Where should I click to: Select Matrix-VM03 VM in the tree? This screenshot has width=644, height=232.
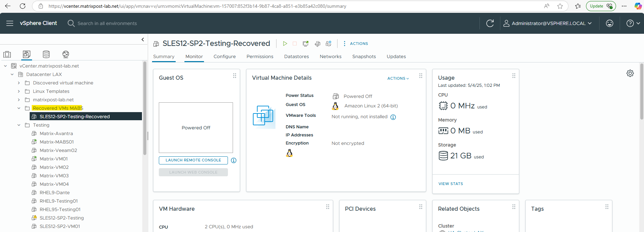(x=54, y=176)
